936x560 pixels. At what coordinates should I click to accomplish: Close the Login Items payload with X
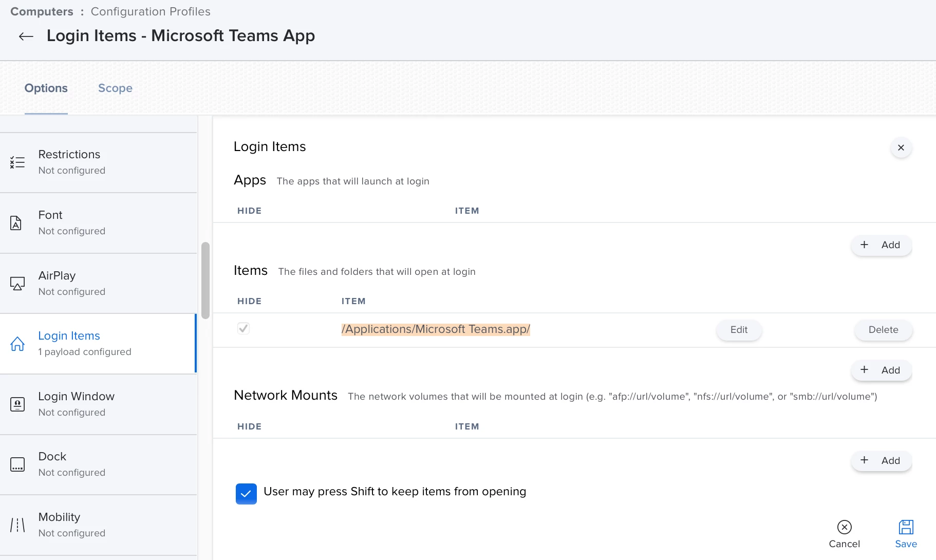coord(901,147)
